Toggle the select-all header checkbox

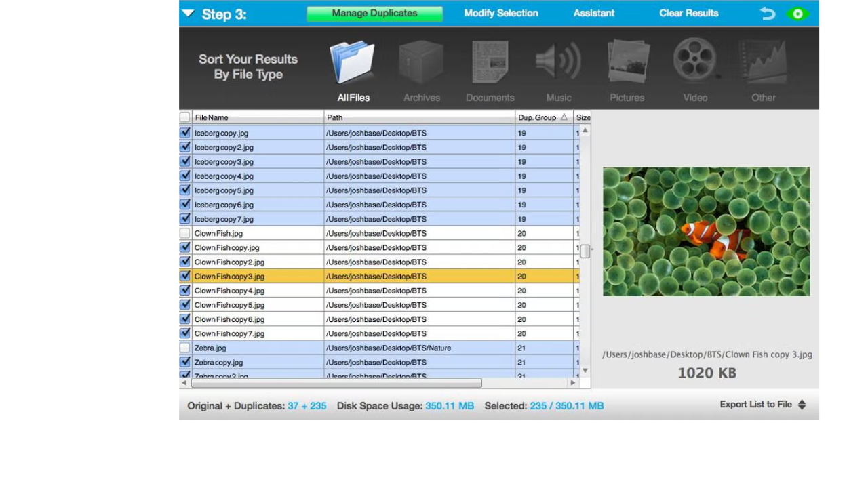click(x=184, y=117)
